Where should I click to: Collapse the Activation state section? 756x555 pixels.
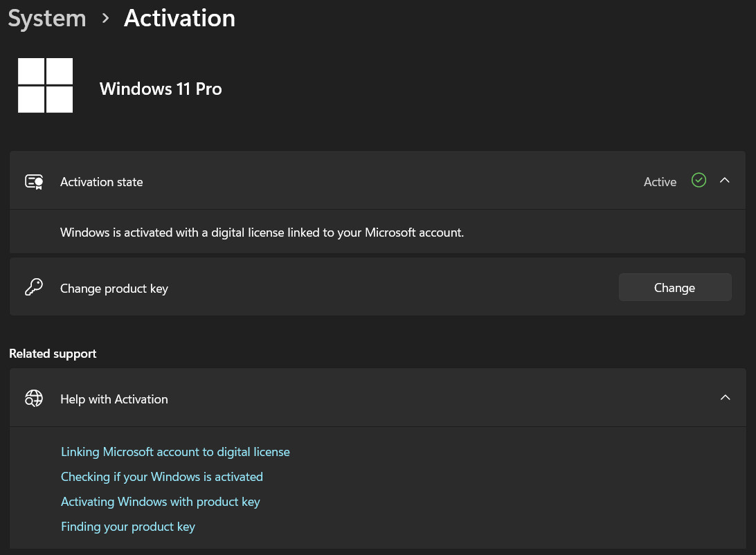tap(724, 180)
